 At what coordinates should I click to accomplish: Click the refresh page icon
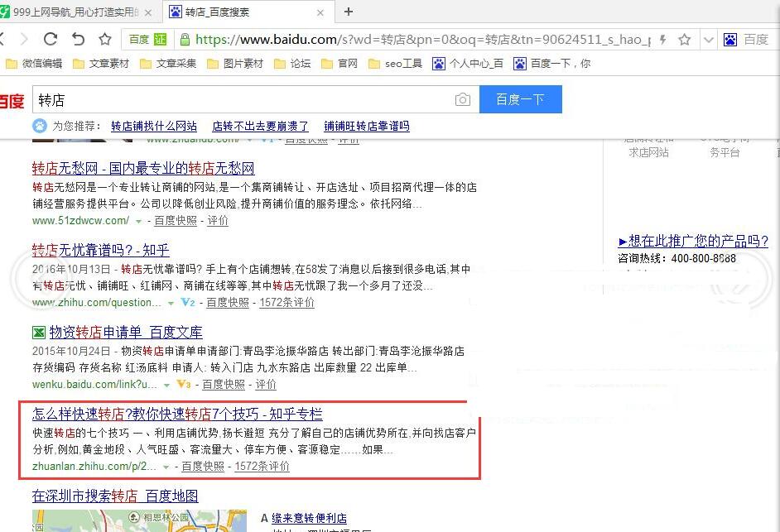tap(51, 38)
